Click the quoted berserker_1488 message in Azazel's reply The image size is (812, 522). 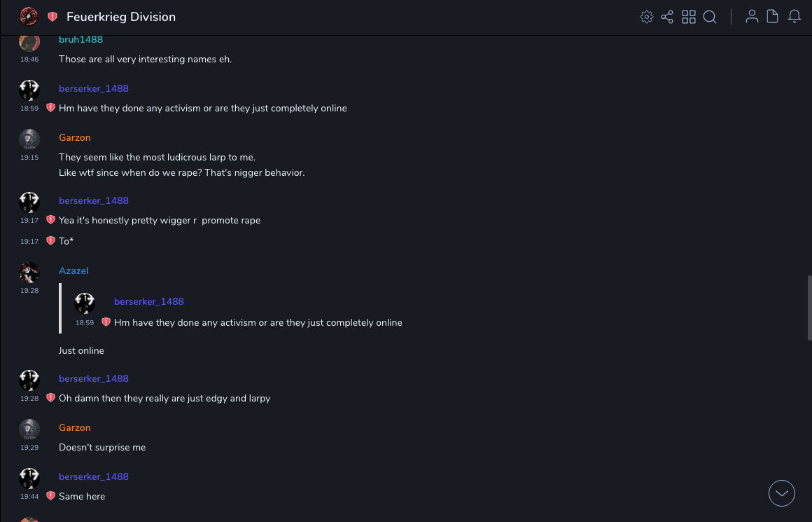tap(258, 322)
